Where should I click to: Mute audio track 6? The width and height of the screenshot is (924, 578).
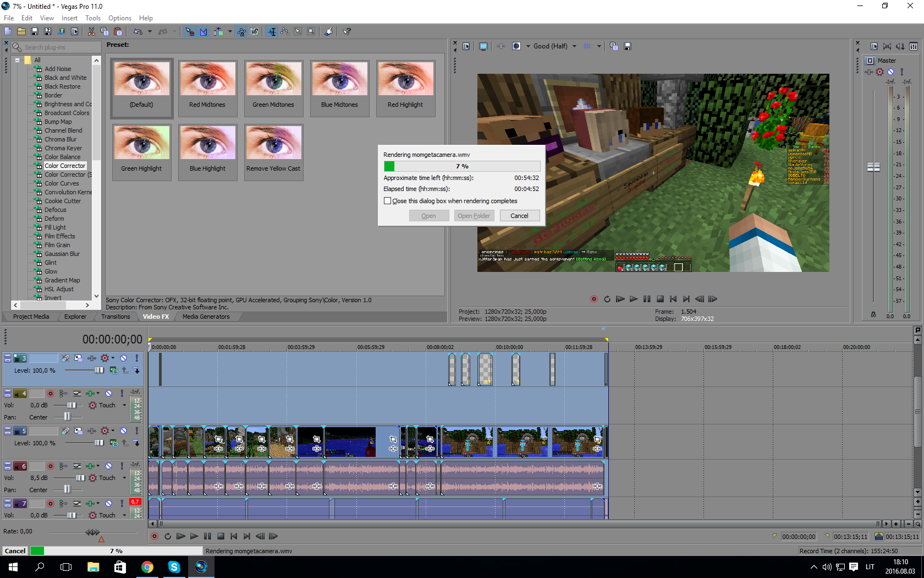click(x=109, y=466)
